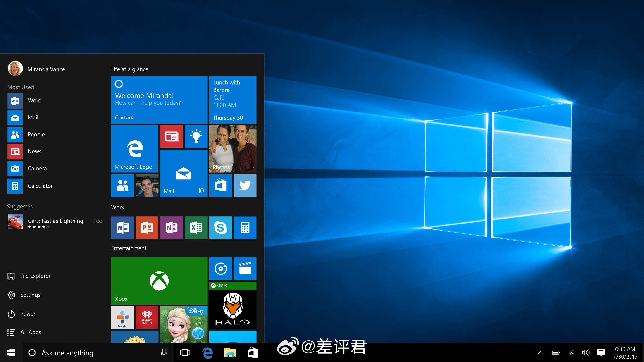The height and width of the screenshot is (362, 644).
Task: Open the Excel tile
Action: (x=196, y=228)
